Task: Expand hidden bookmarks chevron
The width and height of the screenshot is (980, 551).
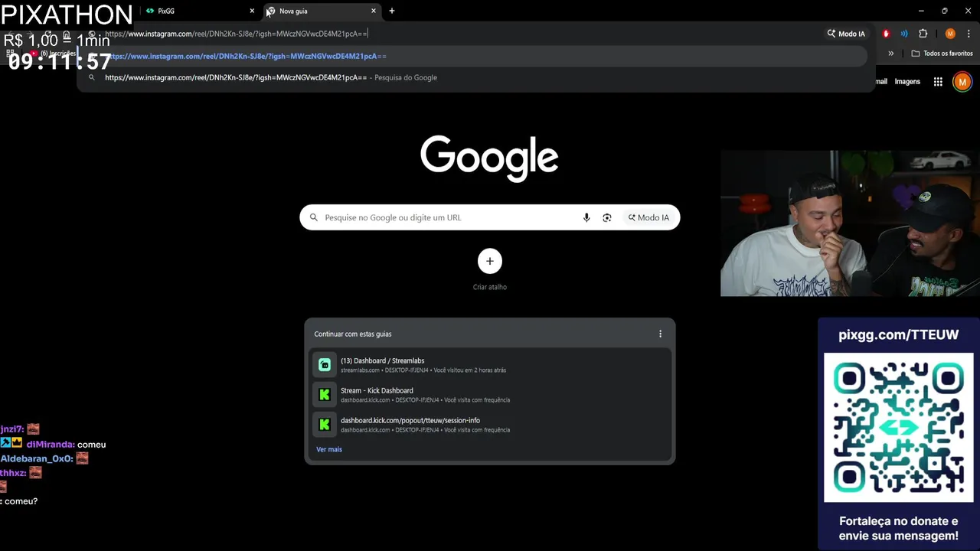Action: [890, 54]
